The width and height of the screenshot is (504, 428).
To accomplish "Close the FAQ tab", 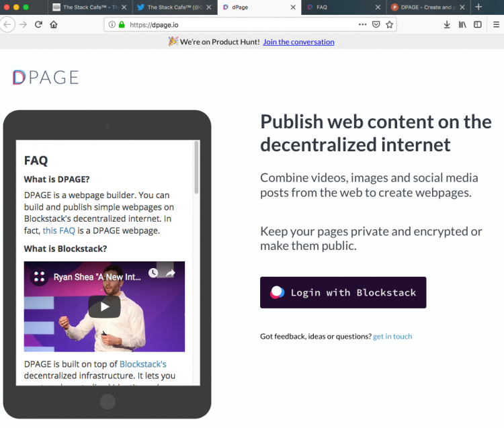I will (378, 7).
